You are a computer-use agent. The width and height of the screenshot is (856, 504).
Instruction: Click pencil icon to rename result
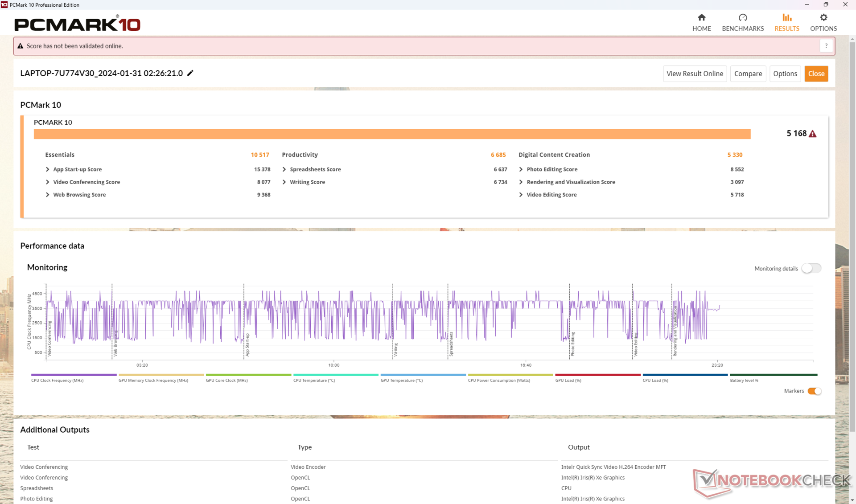pos(190,73)
